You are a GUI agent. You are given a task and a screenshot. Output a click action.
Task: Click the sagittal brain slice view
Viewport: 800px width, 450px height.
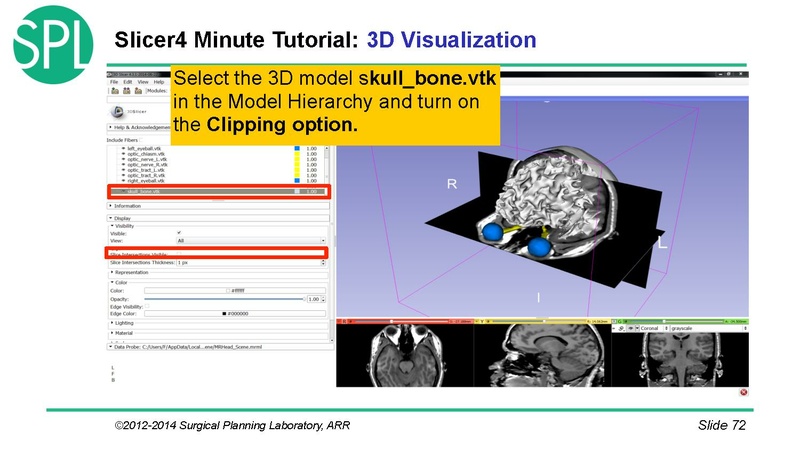tap(542, 355)
